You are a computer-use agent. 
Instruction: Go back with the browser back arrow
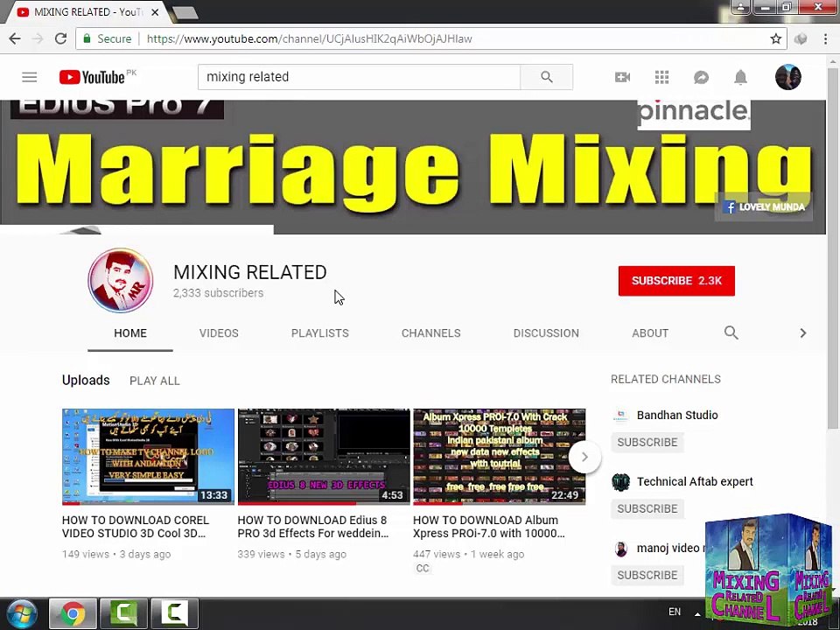point(15,38)
